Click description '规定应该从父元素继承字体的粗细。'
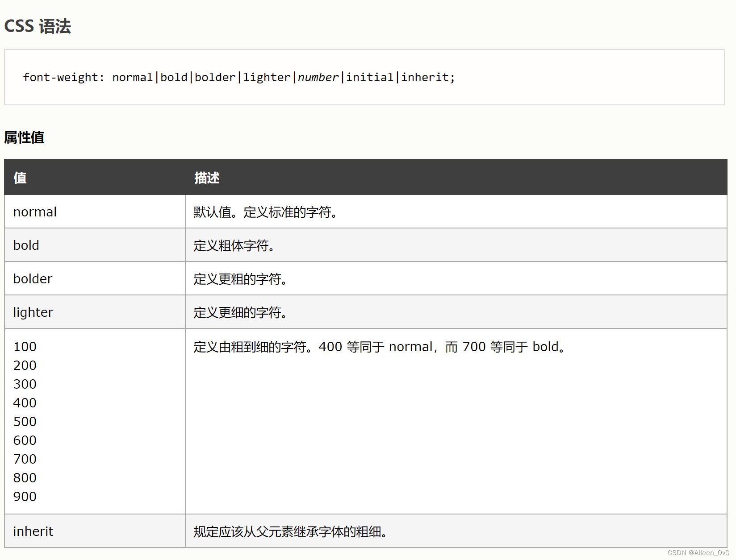This screenshot has height=560, width=736. tap(291, 531)
